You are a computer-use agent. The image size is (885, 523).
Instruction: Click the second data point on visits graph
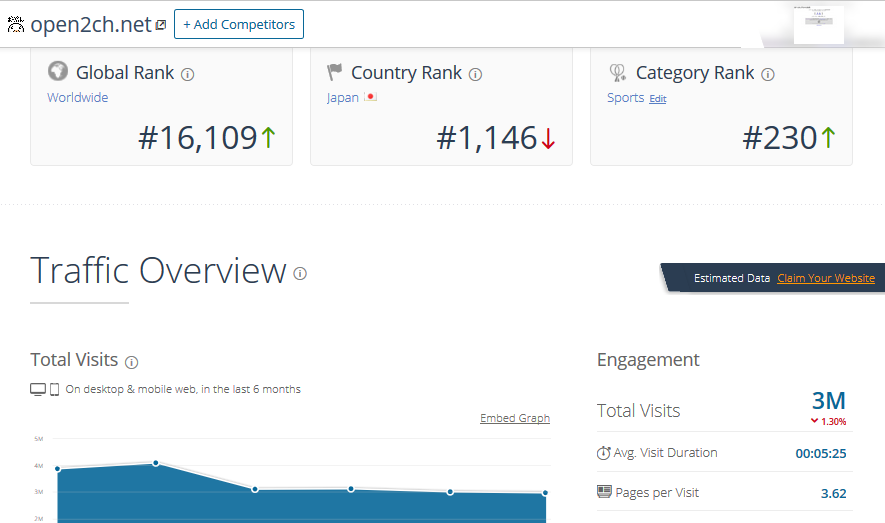tap(156, 463)
